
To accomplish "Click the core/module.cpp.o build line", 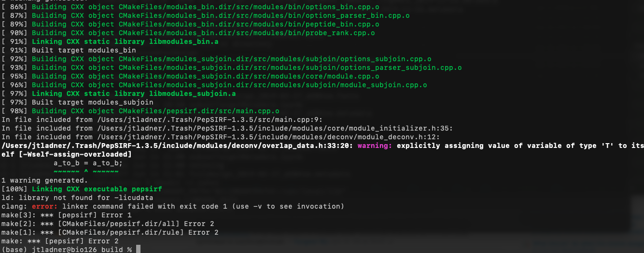I will [190, 76].
